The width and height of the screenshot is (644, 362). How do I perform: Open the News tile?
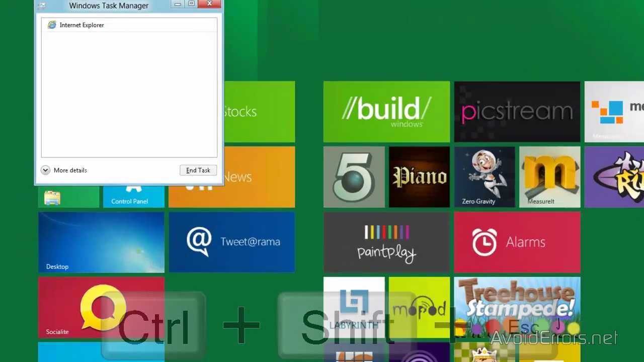(260, 177)
